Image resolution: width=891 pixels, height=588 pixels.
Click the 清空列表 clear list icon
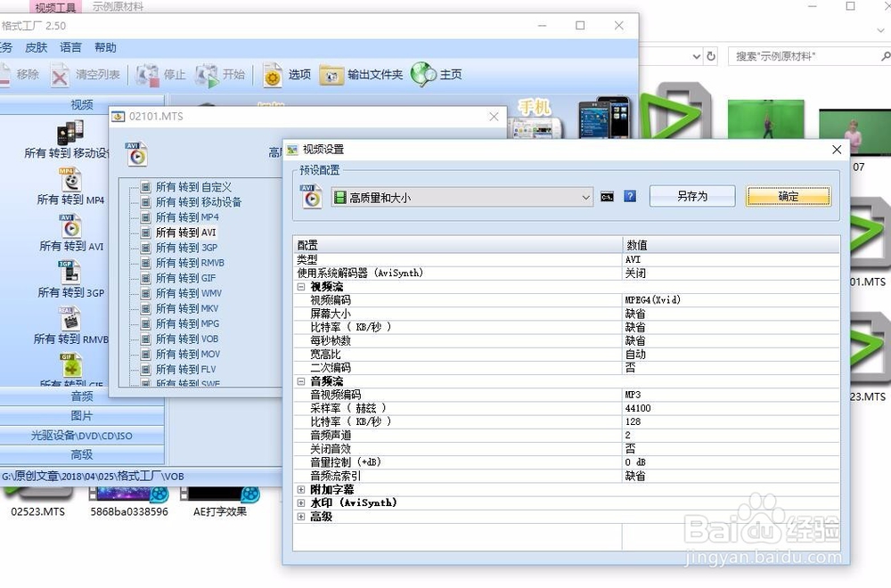(x=60, y=75)
